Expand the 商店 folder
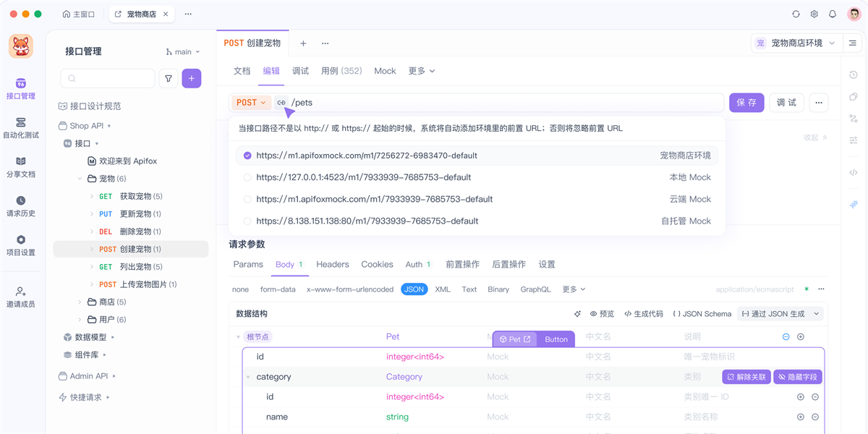868x434 pixels. pos(80,302)
